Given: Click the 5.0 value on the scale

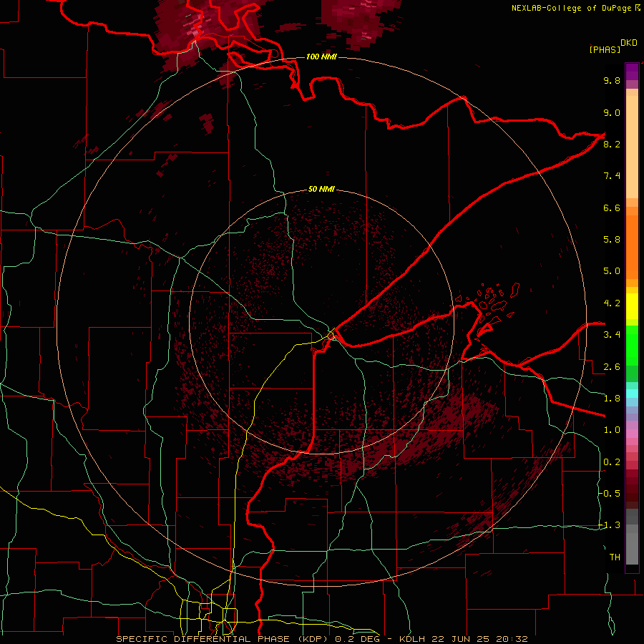Looking at the screenshot, I should (612, 271).
